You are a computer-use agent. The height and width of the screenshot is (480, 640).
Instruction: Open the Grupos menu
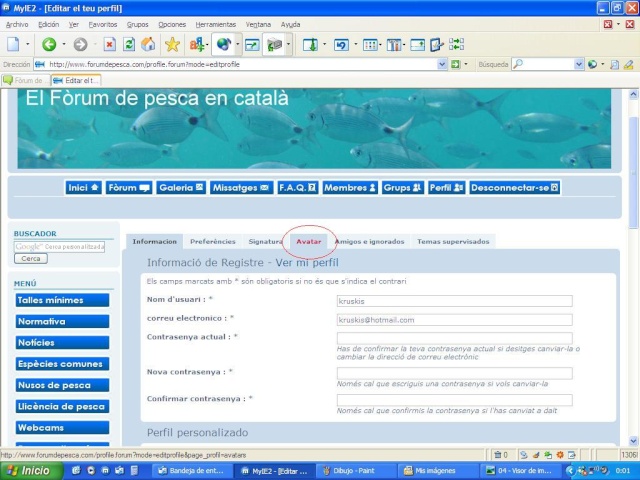(138, 24)
